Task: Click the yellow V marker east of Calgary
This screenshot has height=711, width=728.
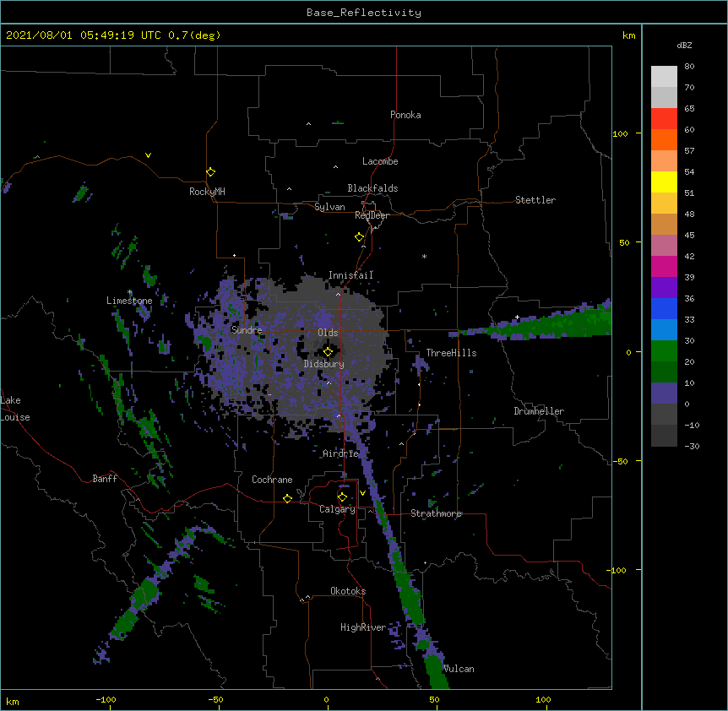Action: tap(362, 493)
